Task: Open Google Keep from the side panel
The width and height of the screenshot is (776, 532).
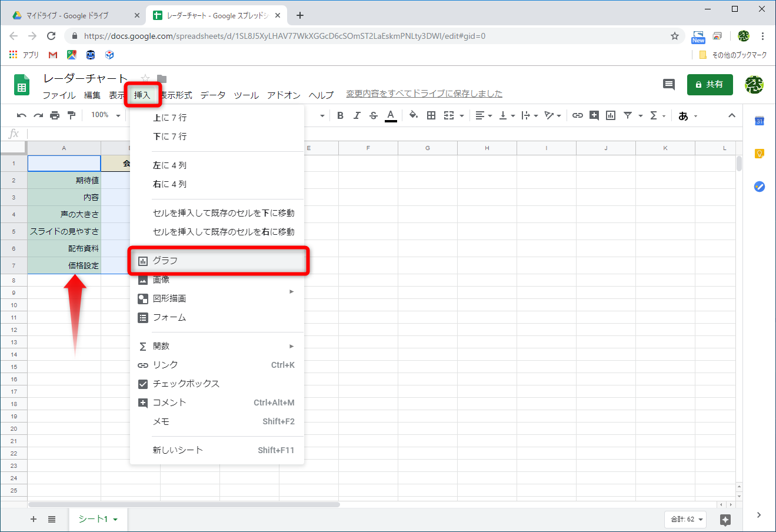Action: click(759, 154)
